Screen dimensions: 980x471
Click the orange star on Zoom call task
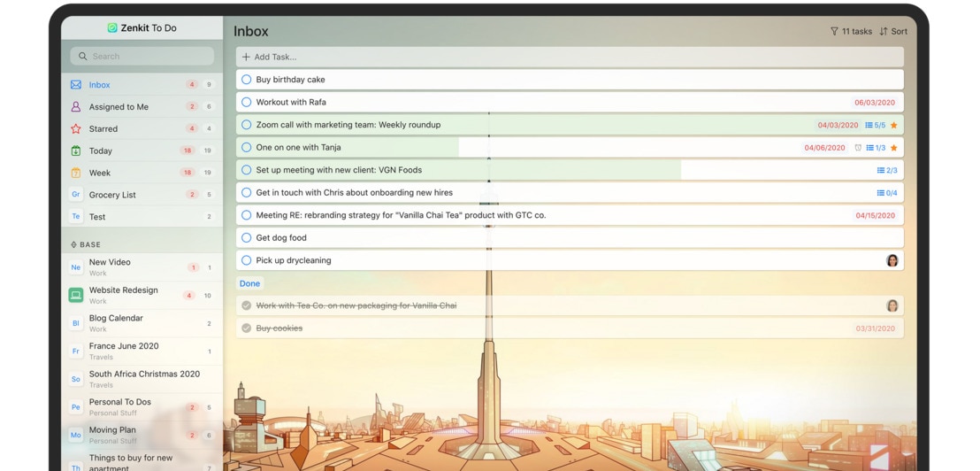pyautogui.click(x=893, y=126)
